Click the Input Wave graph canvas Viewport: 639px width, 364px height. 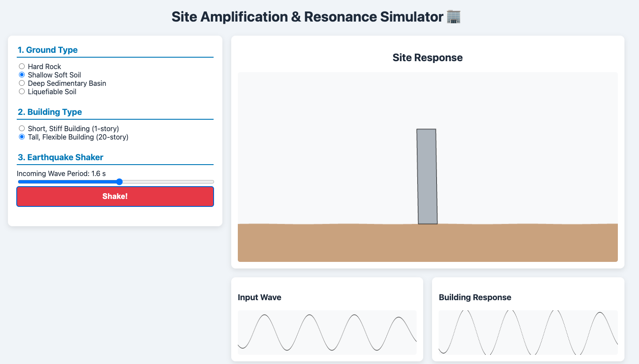[x=327, y=332]
